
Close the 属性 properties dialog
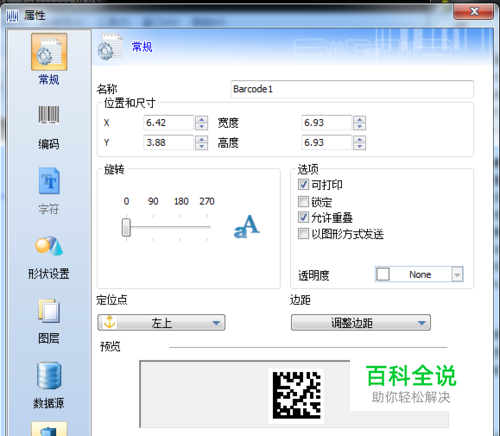473,12
